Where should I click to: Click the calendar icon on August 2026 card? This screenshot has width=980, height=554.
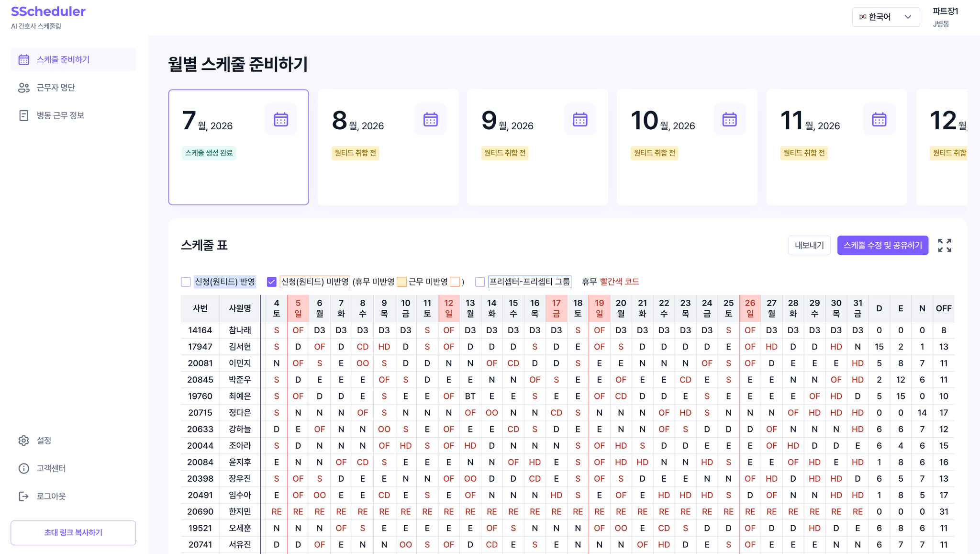click(x=431, y=119)
